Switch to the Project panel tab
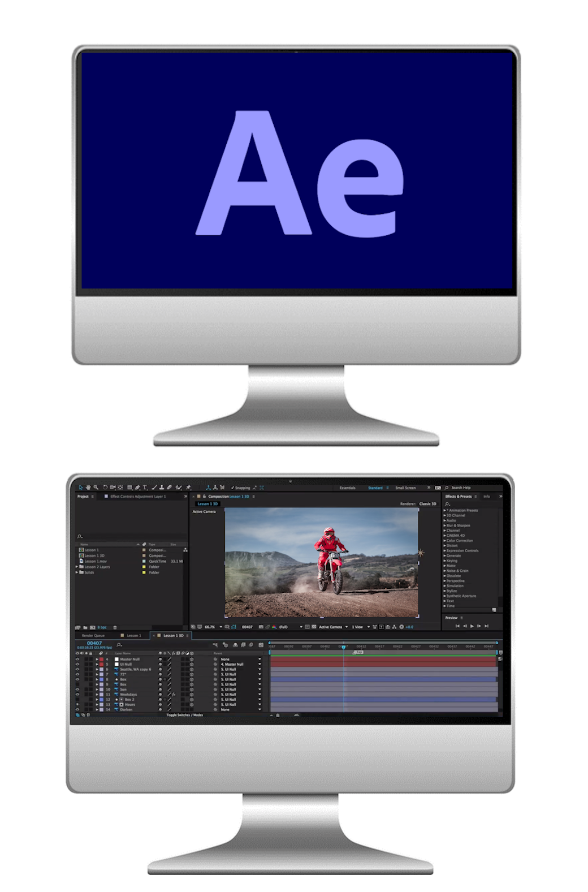The image size is (588, 892). pos(83,496)
